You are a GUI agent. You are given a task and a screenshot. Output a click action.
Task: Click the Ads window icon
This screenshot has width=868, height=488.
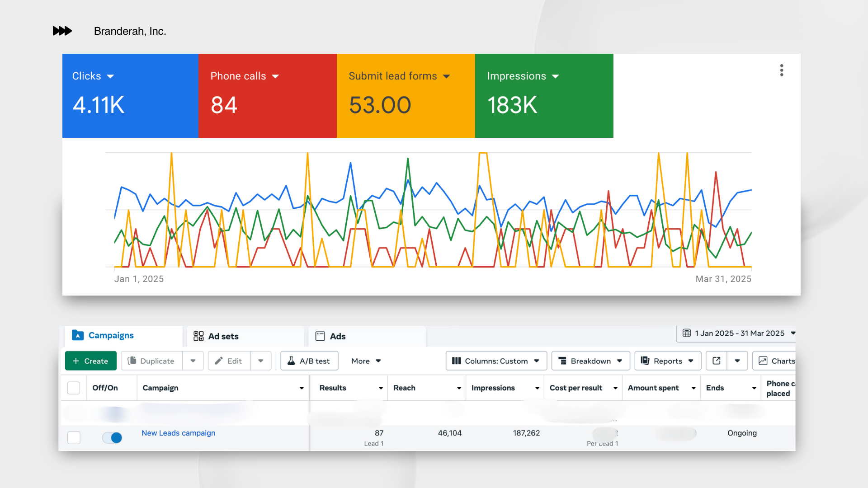click(x=320, y=336)
